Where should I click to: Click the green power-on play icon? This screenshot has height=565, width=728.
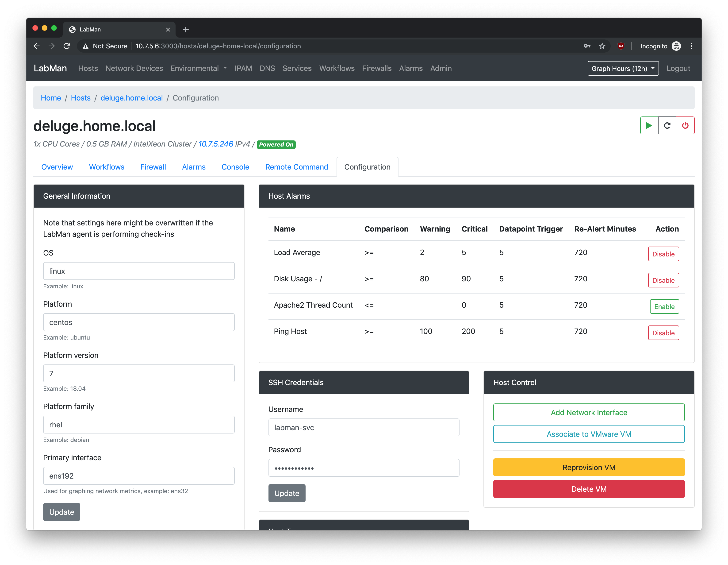pos(649,125)
